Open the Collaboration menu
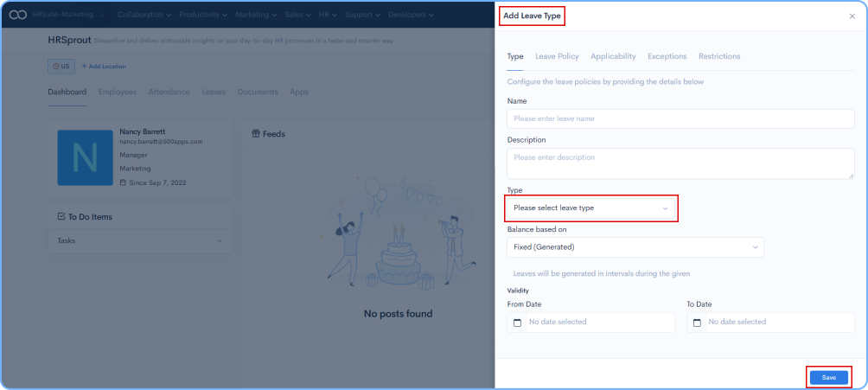Screen dimensions: 868x390 [x=144, y=15]
